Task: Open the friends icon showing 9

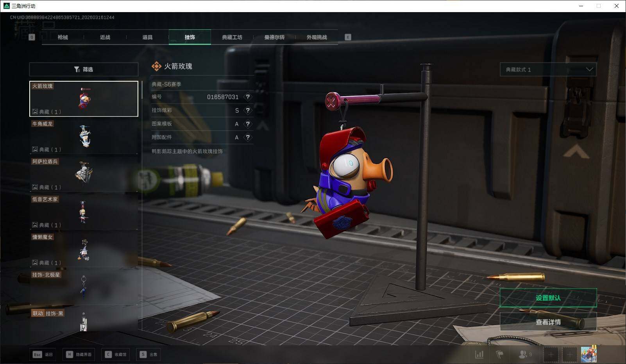Action: point(525,354)
